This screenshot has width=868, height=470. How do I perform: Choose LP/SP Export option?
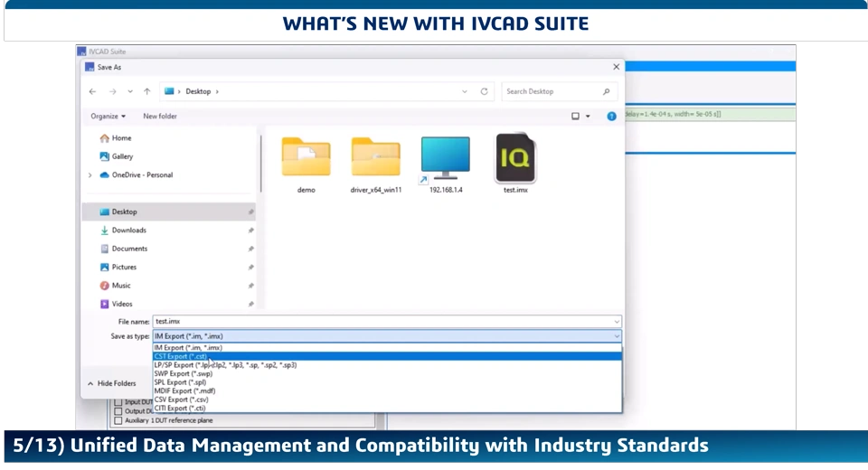coord(387,365)
